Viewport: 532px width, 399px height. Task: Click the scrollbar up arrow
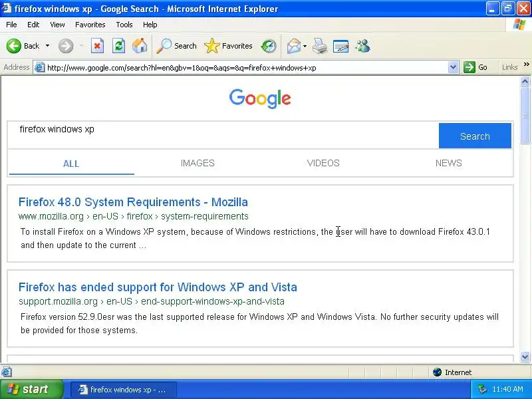coord(525,81)
